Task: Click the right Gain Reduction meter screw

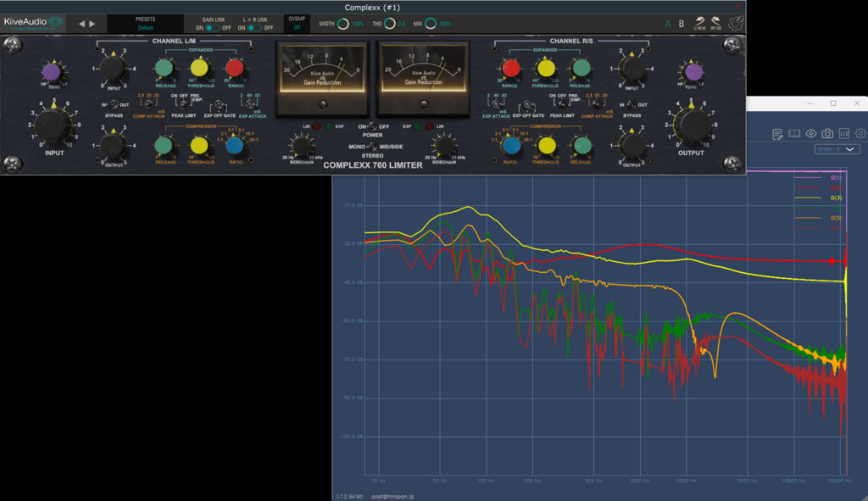Action: 424,104
